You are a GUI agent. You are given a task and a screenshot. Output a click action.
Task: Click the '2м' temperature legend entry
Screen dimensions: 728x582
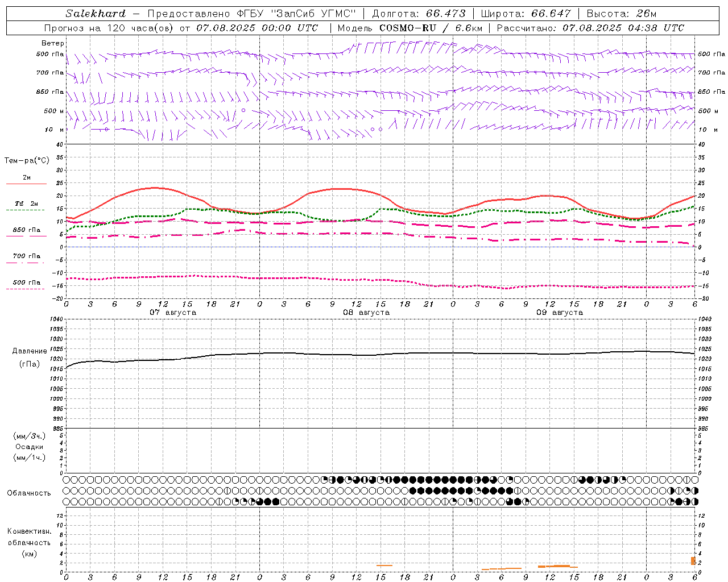tap(27, 177)
